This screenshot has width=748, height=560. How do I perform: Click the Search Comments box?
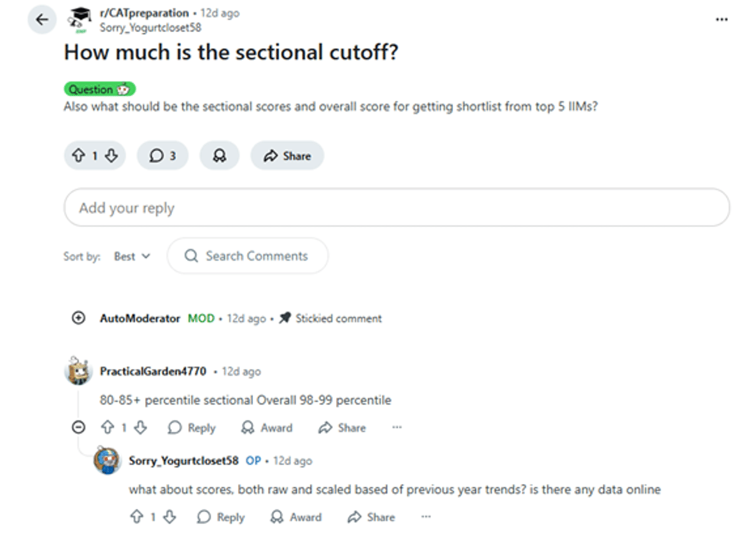coord(247,256)
